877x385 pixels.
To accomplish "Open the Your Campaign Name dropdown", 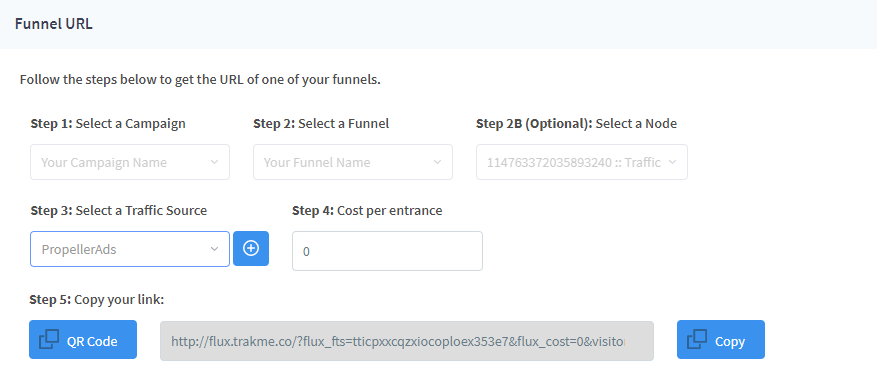I will [130, 162].
